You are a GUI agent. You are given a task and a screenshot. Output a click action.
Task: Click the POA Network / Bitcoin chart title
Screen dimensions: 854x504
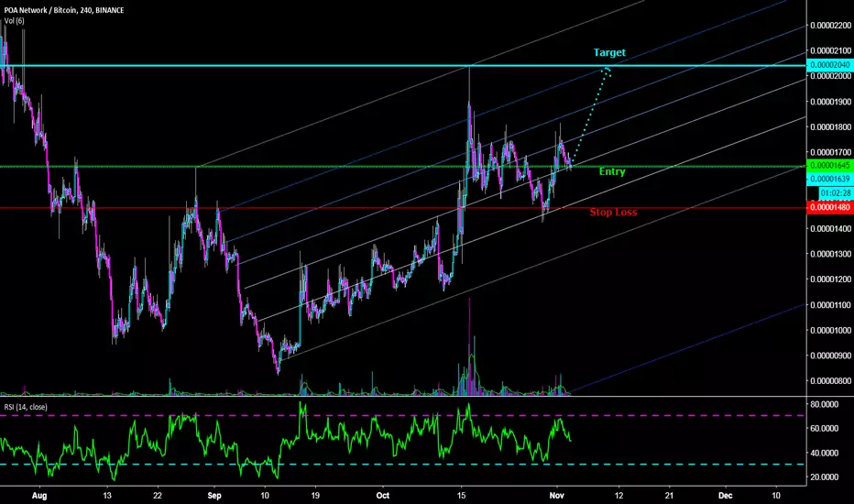tap(64, 10)
